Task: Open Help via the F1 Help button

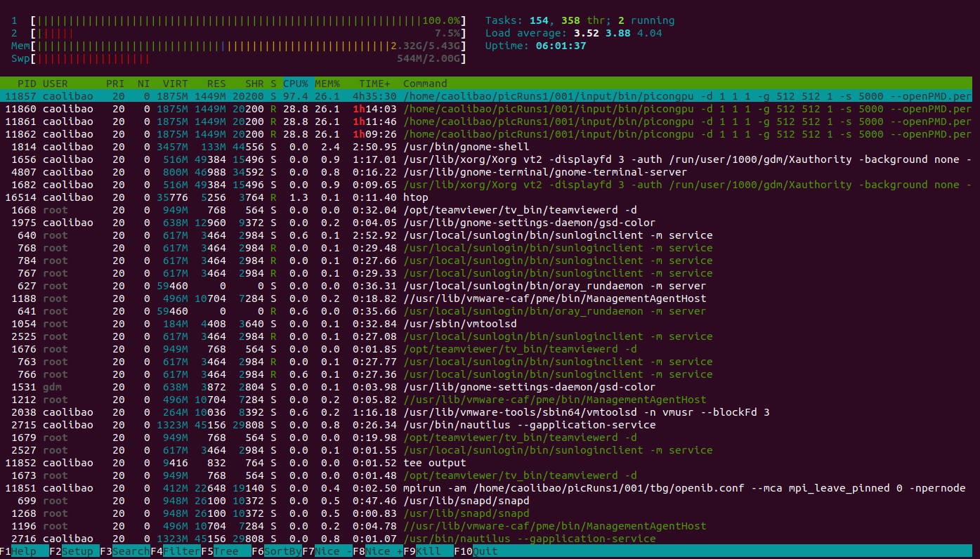Action: [24, 551]
